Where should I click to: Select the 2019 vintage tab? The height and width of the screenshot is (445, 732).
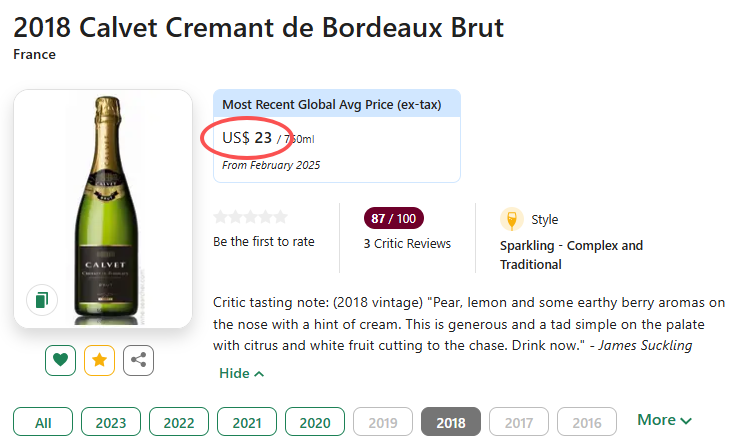pos(383,422)
